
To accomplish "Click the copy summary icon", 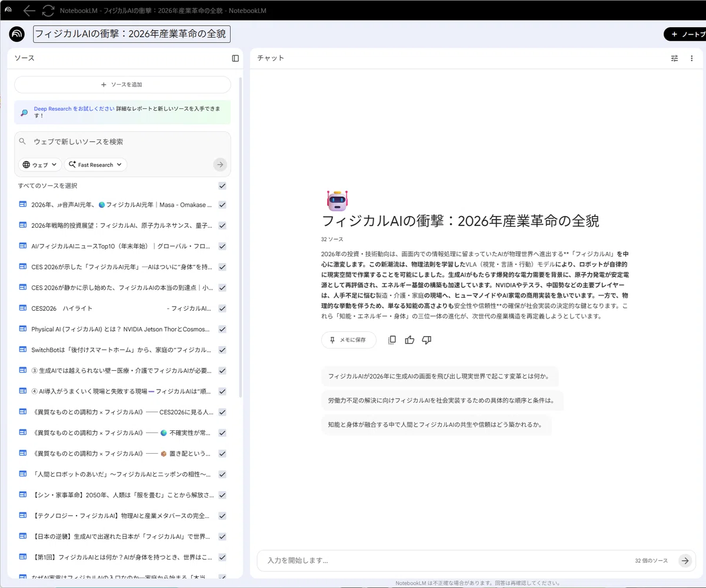I will click(392, 340).
